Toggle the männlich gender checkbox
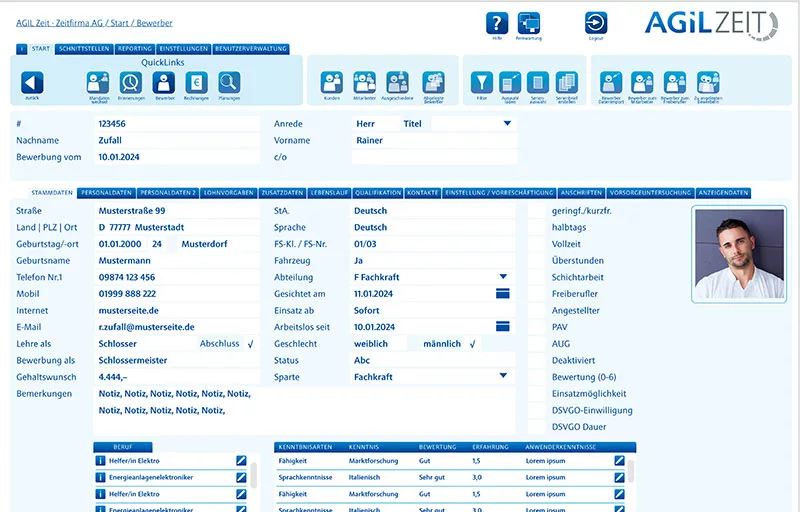800x512 pixels. click(472, 343)
